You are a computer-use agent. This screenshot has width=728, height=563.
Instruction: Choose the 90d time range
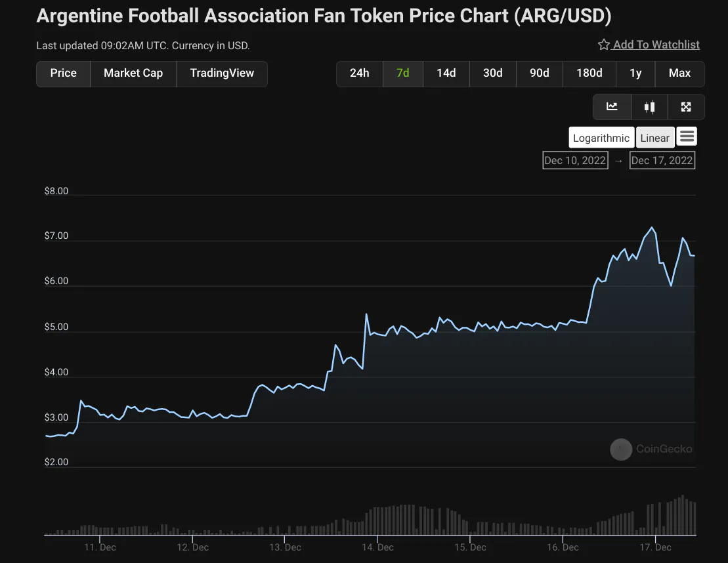540,73
